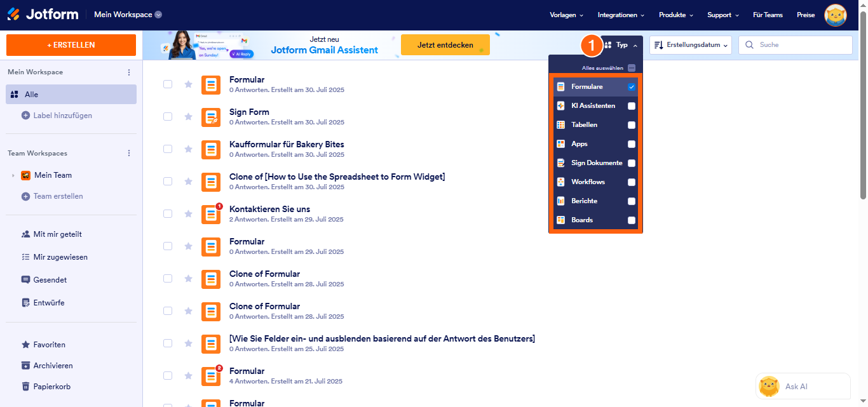Click inside the Suche search field
868x407 pixels.
click(x=796, y=45)
